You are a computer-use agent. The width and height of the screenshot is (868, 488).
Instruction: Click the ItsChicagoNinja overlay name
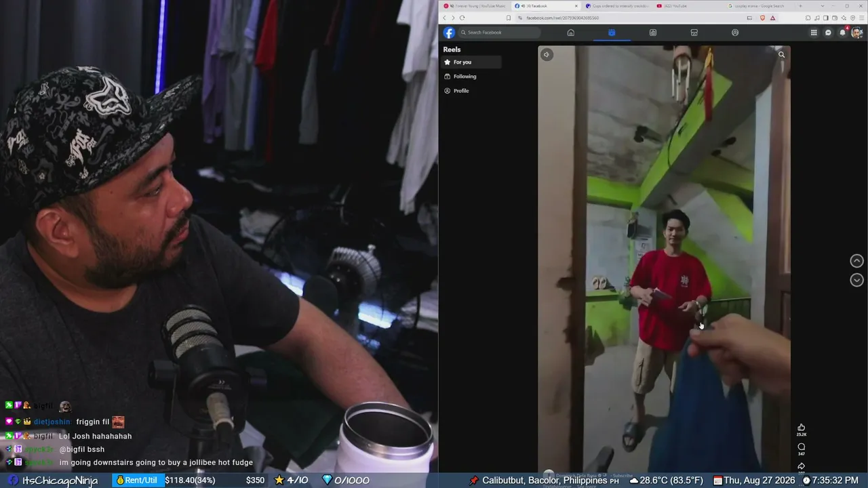[60, 481]
